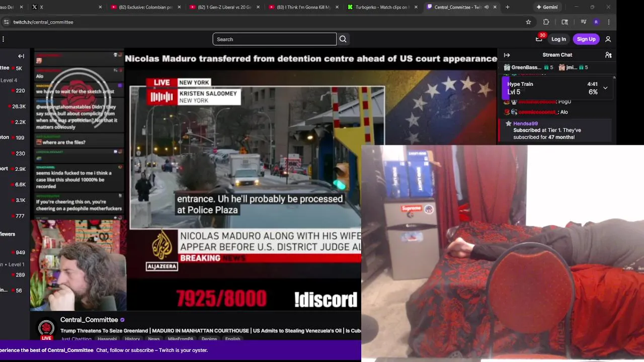Open the Gemini button in Chrome
The width and height of the screenshot is (644, 362).
[x=547, y=7]
